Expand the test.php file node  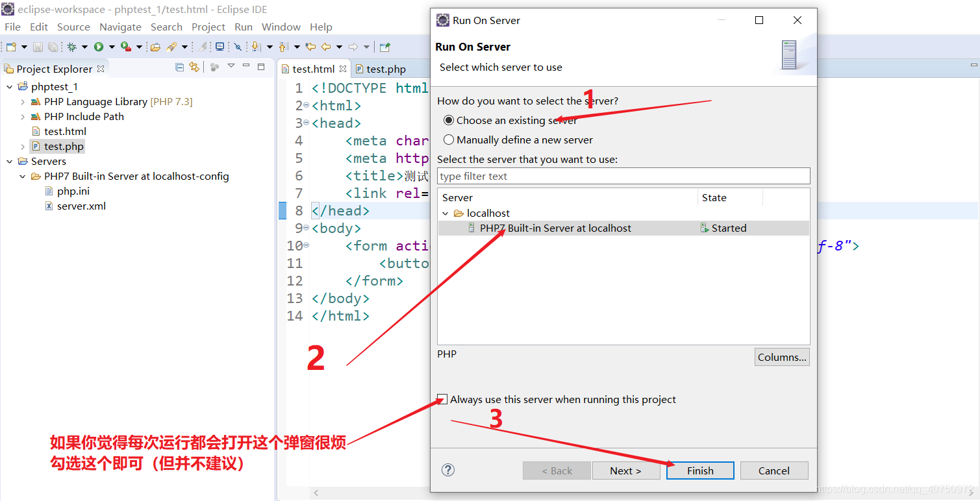tap(23, 147)
